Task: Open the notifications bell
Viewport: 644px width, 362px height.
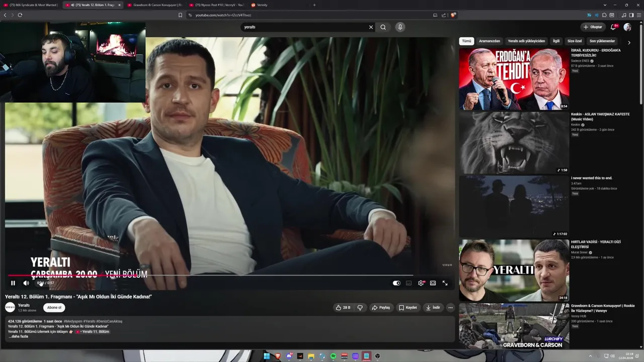Action: click(x=613, y=27)
